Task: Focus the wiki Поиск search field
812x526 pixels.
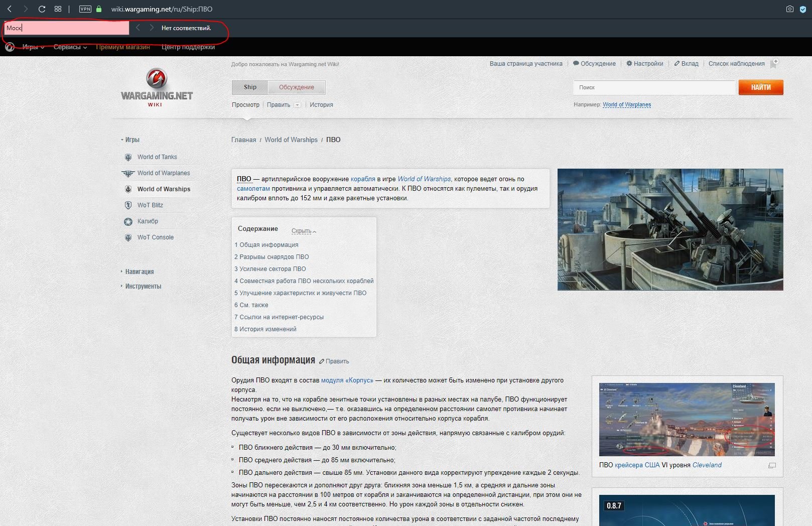Action: pos(654,87)
